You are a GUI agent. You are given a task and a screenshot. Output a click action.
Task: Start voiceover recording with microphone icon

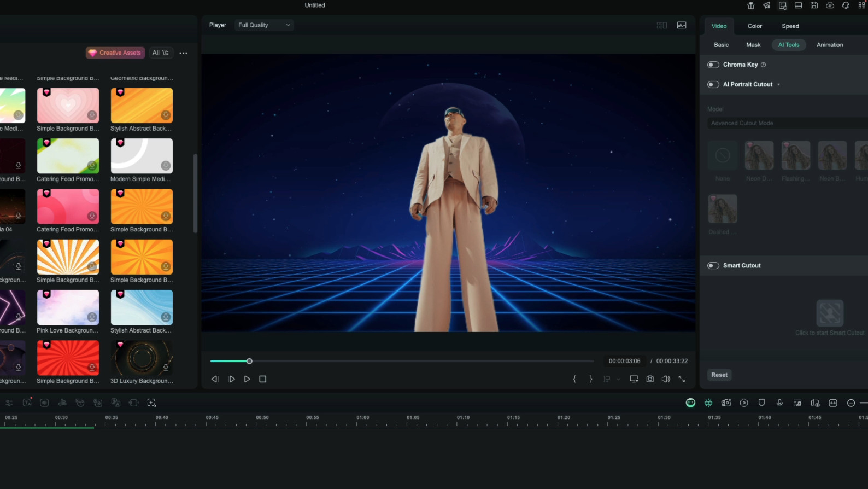point(779,403)
